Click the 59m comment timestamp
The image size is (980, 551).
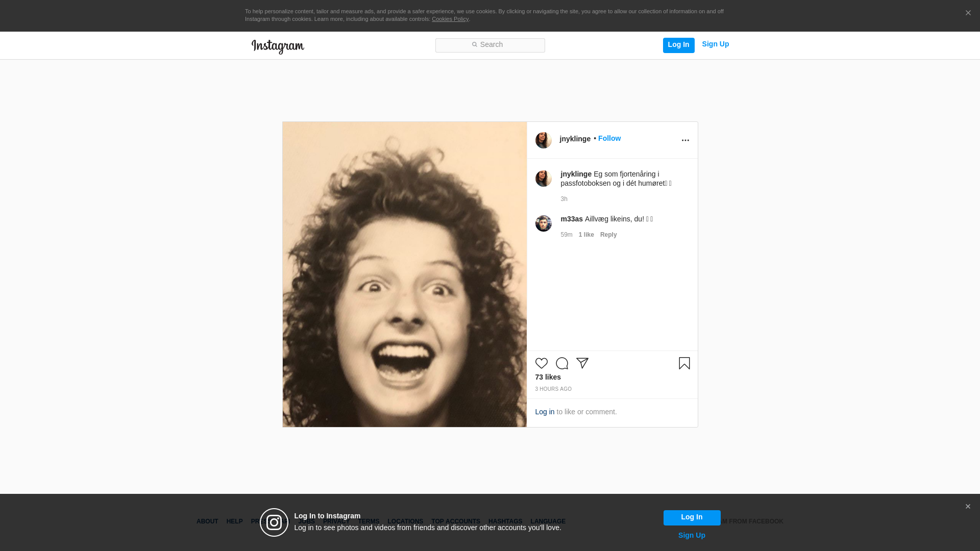click(x=567, y=235)
